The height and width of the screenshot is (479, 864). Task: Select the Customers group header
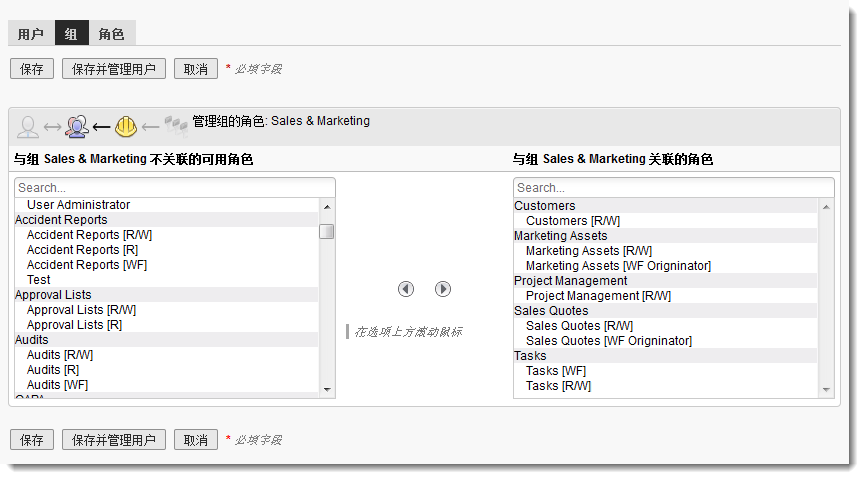(x=666, y=206)
